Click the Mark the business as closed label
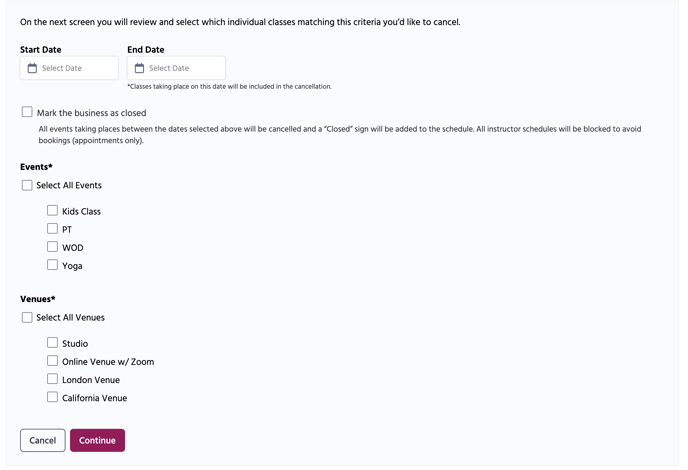 point(91,113)
